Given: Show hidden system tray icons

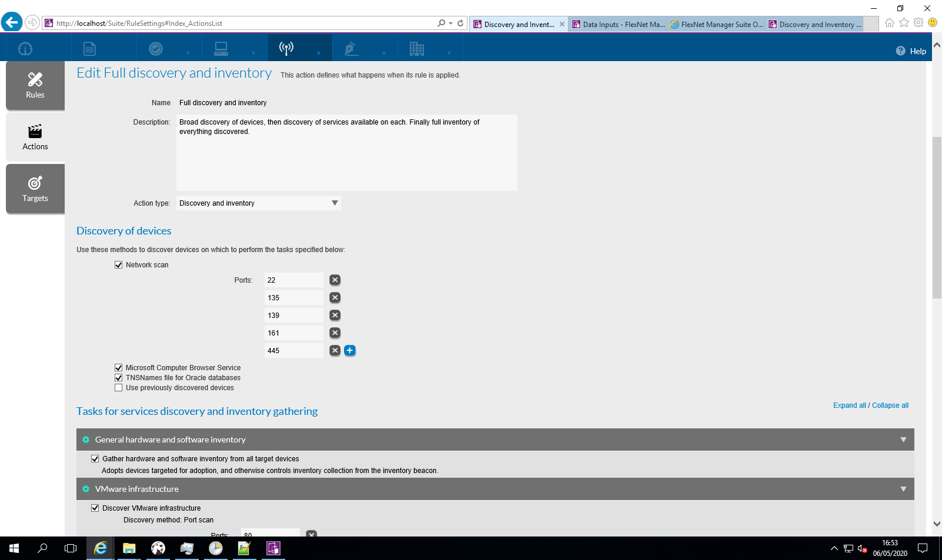Looking at the screenshot, I should pyautogui.click(x=834, y=548).
